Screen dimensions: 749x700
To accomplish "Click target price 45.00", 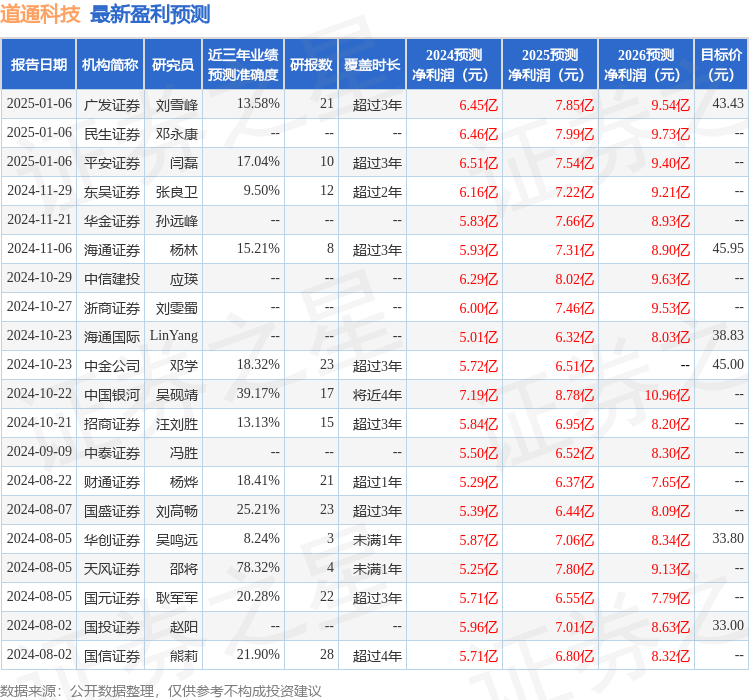I will click(728, 365).
